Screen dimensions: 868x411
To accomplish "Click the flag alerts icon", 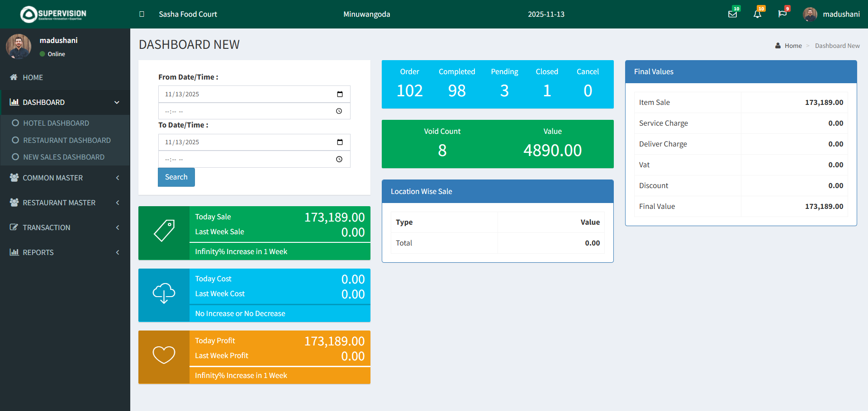I will click(783, 14).
